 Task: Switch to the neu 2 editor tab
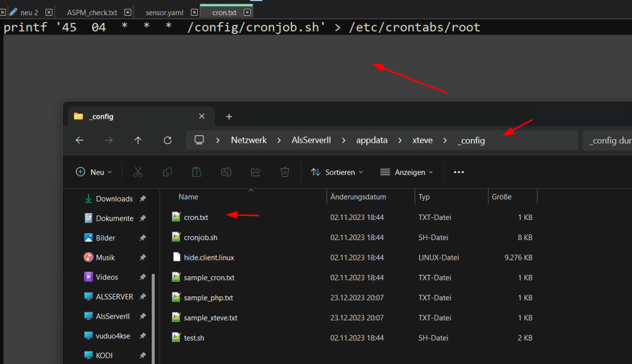point(29,13)
